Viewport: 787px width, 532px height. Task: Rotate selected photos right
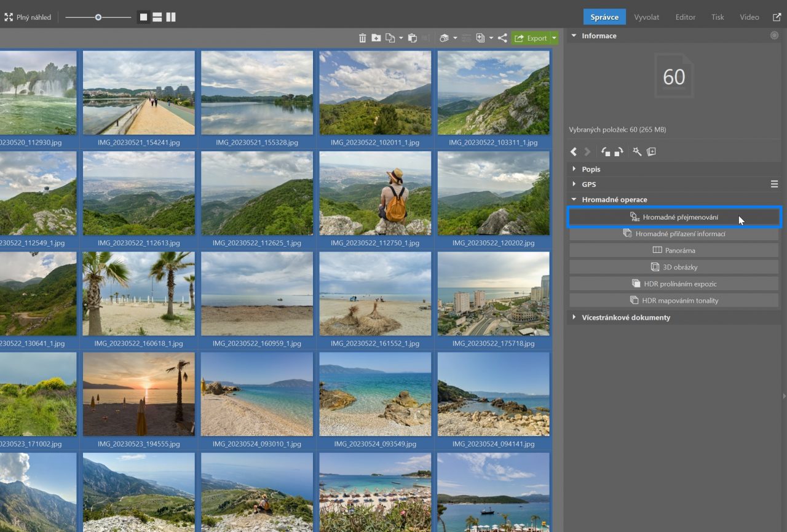[x=619, y=152]
